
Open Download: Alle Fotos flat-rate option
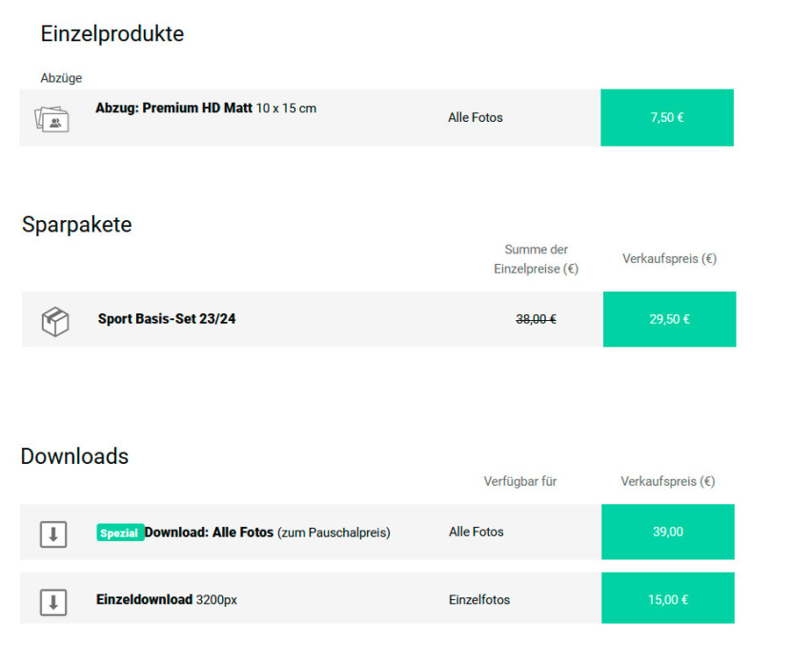[209, 532]
